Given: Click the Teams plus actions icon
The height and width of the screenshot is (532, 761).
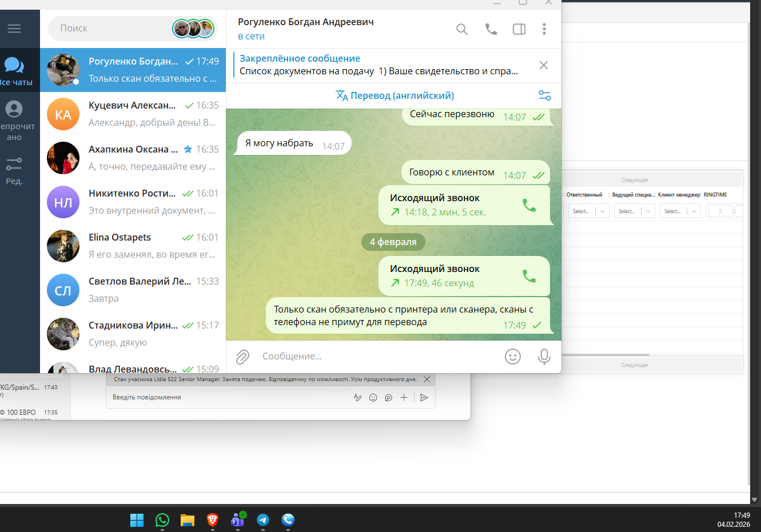Looking at the screenshot, I should click(404, 398).
